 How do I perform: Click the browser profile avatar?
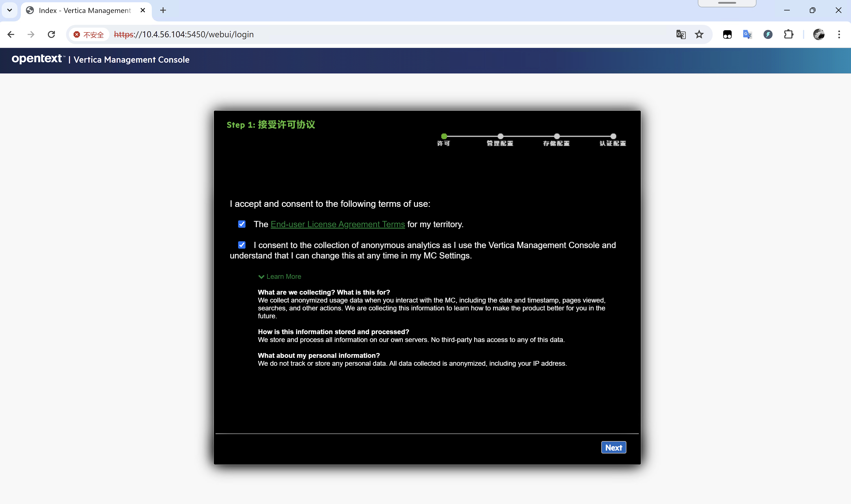coord(819,34)
